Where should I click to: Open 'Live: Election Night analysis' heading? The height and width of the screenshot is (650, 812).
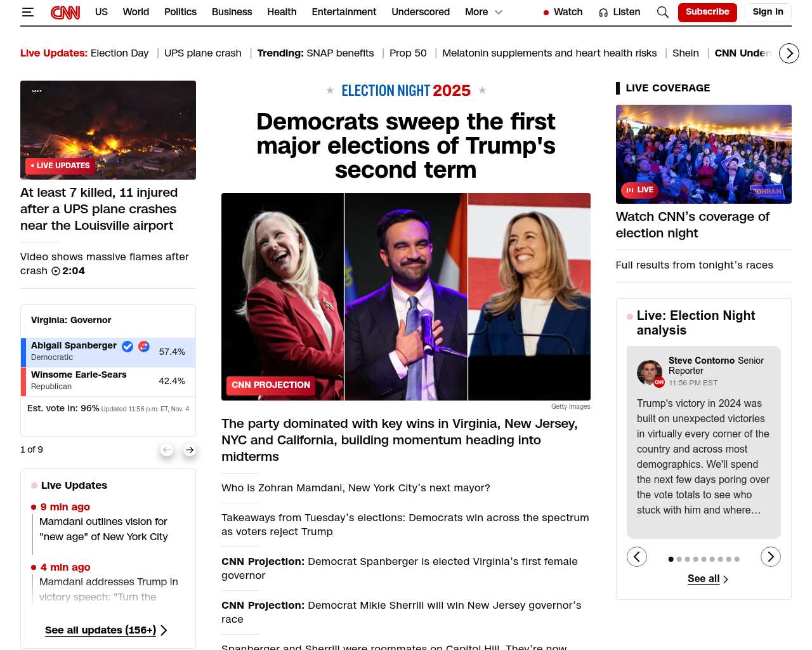point(696,323)
